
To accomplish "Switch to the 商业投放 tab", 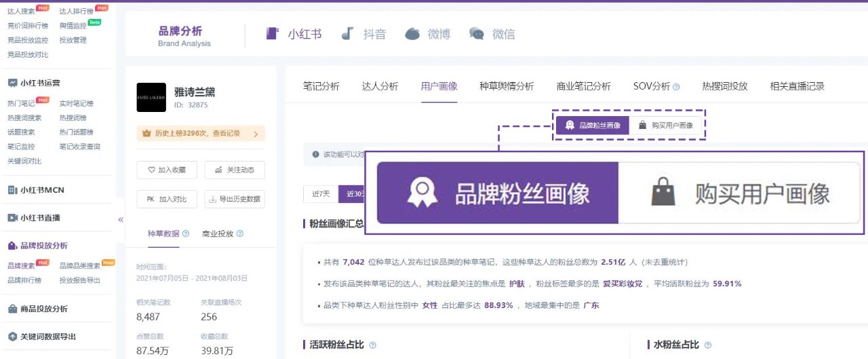I will tap(218, 233).
